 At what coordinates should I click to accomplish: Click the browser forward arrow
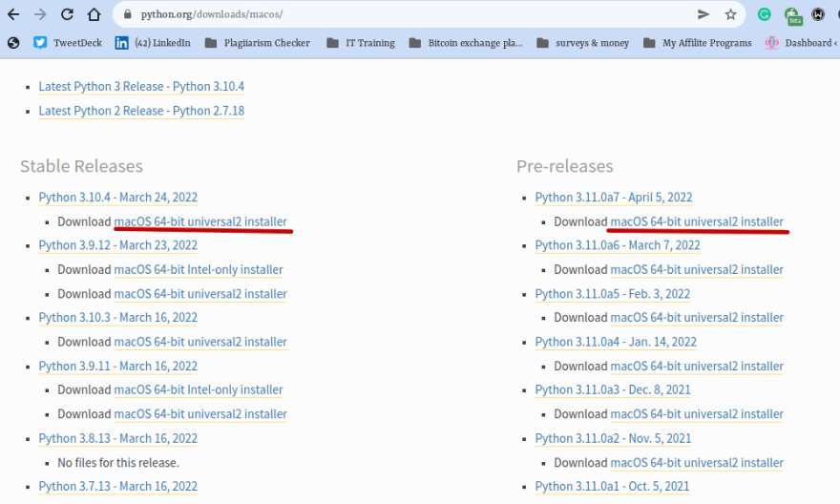point(40,14)
